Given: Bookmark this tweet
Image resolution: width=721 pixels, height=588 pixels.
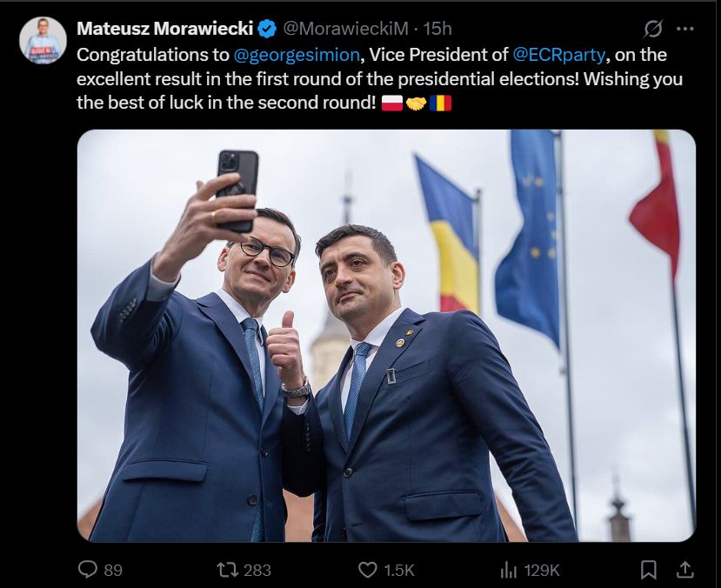Looking at the screenshot, I should coord(648,570).
